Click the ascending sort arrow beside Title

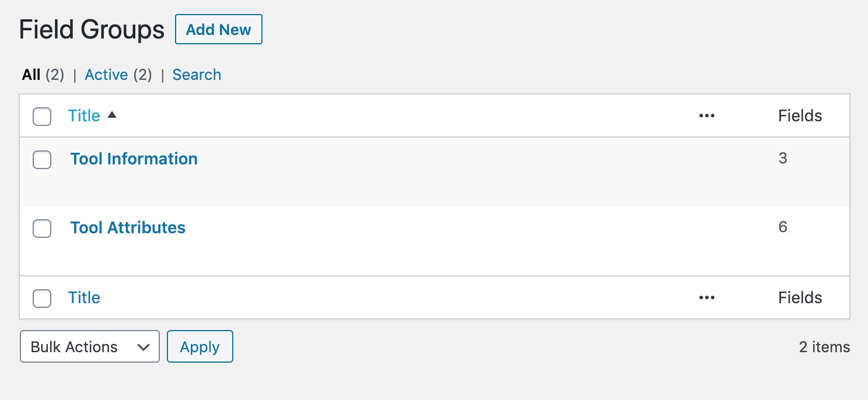coord(112,115)
